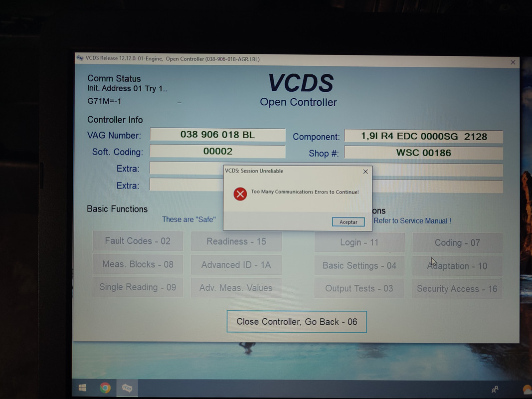The image size is (532, 399).
Task: Open Coding - 07
Action: (x=457, y=243)
